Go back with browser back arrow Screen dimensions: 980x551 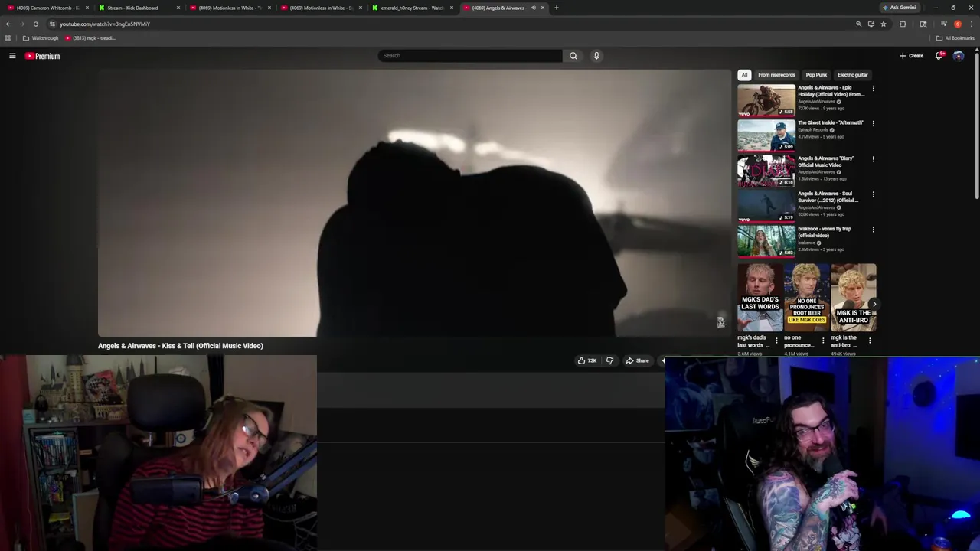click(8, 24)
